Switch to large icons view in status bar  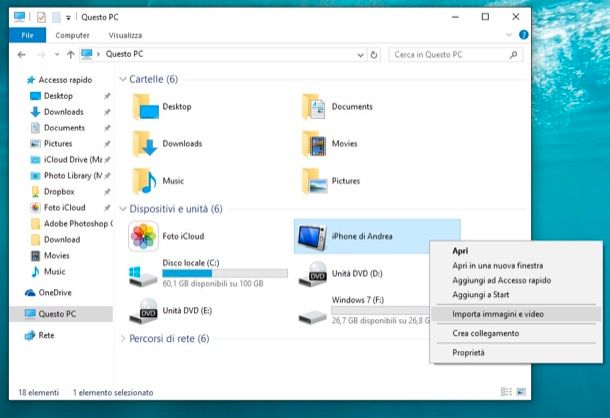pos(521,392)
